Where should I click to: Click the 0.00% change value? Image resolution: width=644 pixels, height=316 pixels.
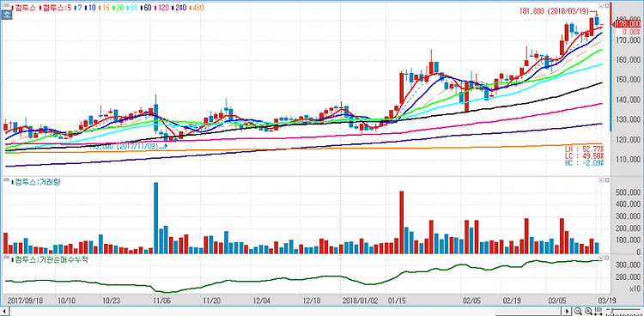(x=632, y=32)
